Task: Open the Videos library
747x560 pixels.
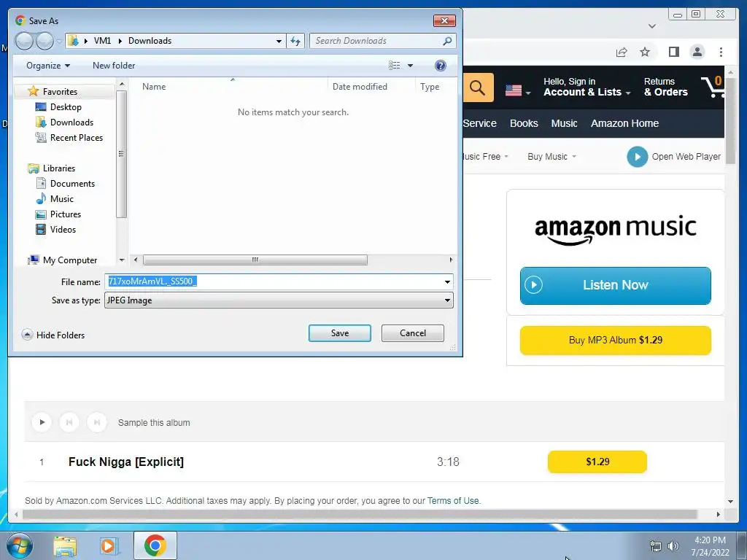Action: click(63, 230)
